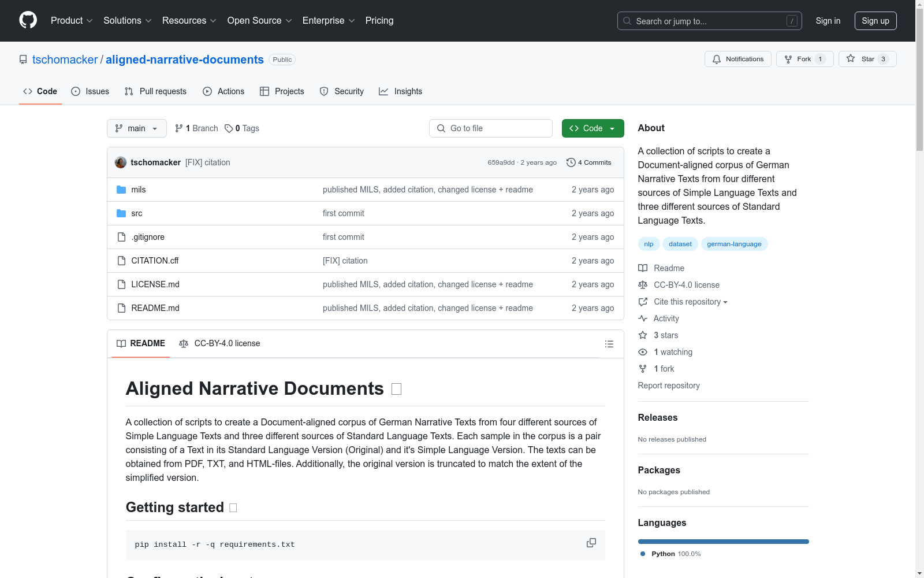Click the Notifications bell button
Screen dimensions: 924x578
click(737, 59)
